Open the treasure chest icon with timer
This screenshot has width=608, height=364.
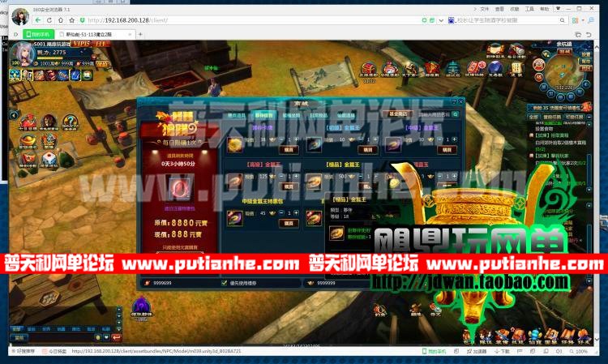click(369, 71)
